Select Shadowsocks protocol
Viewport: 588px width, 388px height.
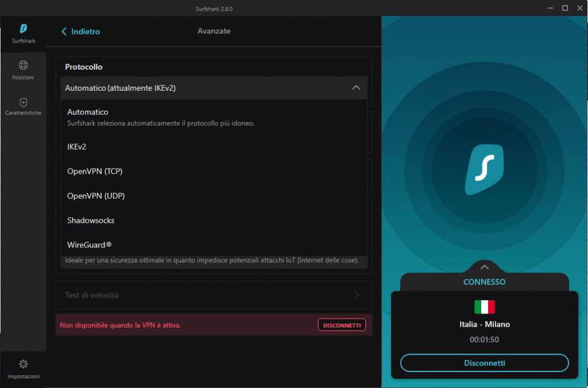[214, 220]
